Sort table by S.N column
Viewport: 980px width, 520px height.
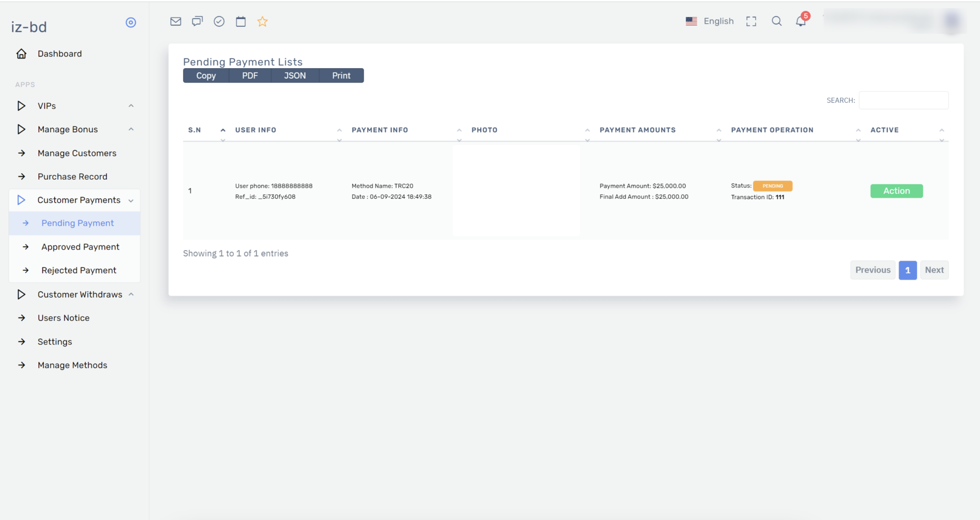point(195,130)
